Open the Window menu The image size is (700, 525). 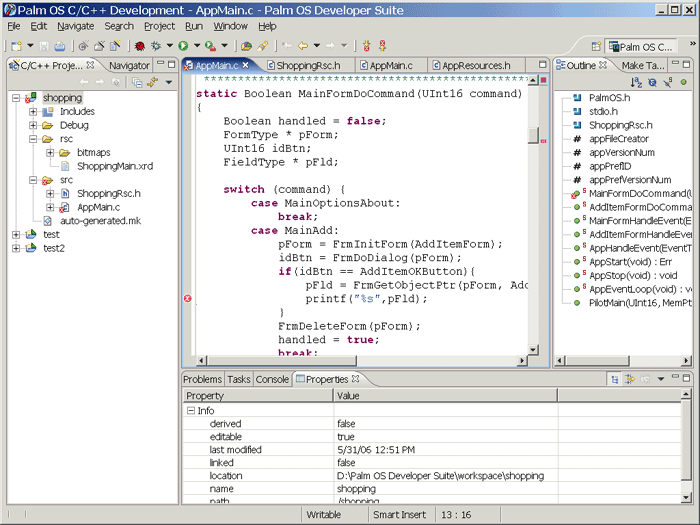tap(230, 26)
